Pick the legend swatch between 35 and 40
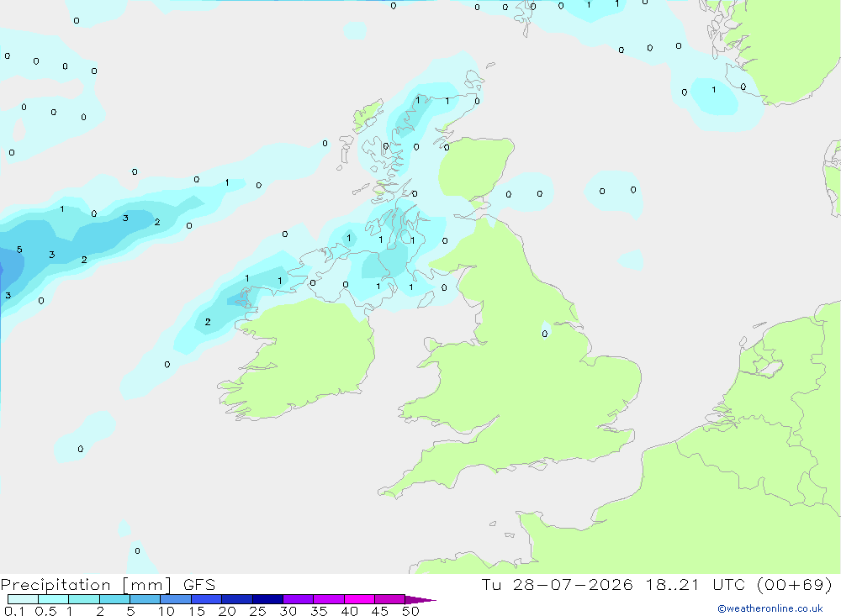The width and height of the screenshot is (841, 616). pos(329,599)
